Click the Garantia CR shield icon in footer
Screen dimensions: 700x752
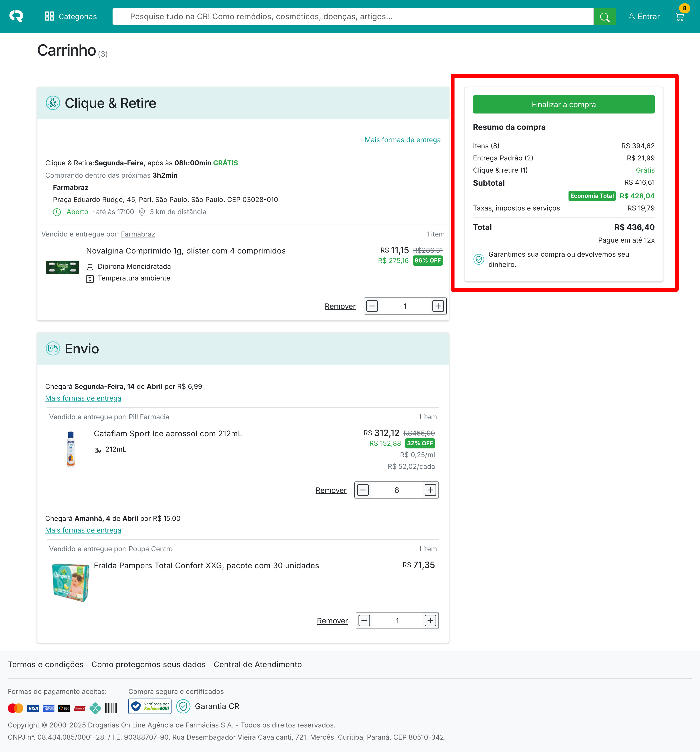[183, 706]
